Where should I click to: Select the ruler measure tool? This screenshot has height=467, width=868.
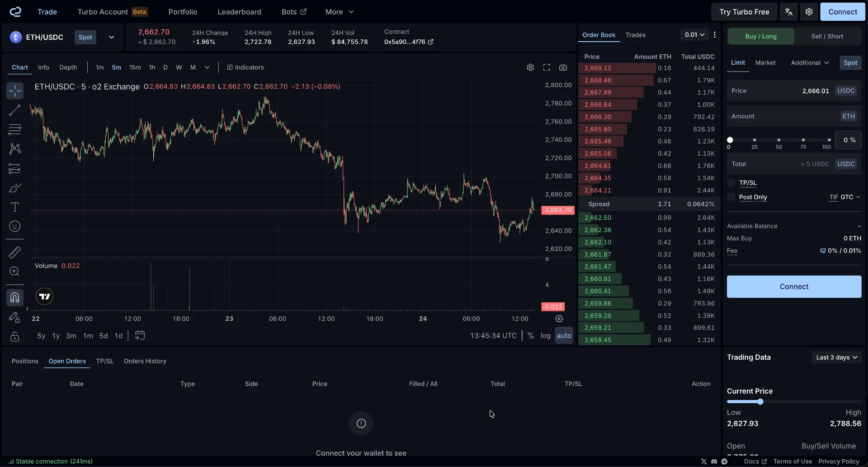[15, 252]
